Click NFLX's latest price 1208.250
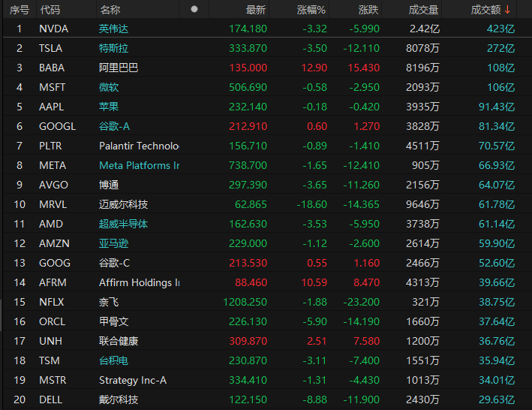This screenshot has height=410, width=532. tap(245, 302)
